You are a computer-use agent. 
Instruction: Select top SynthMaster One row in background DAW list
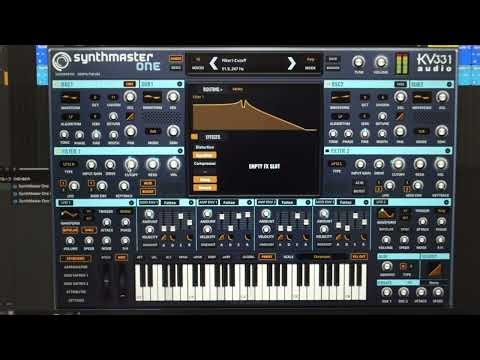pos(32,186)
